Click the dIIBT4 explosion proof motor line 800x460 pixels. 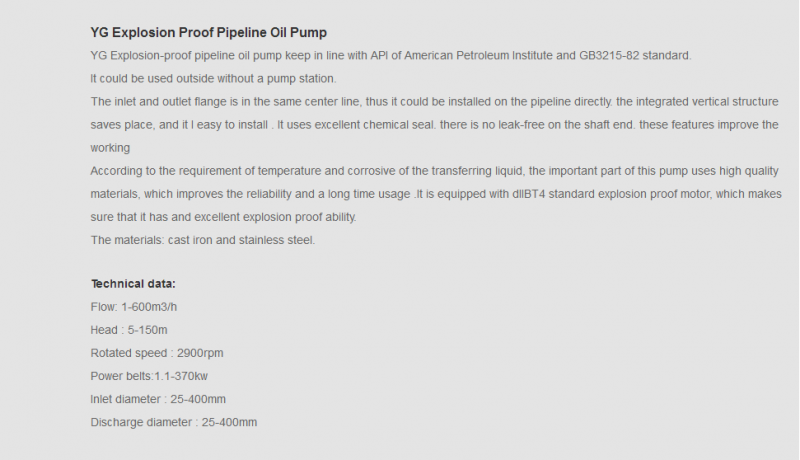[436, 194]
